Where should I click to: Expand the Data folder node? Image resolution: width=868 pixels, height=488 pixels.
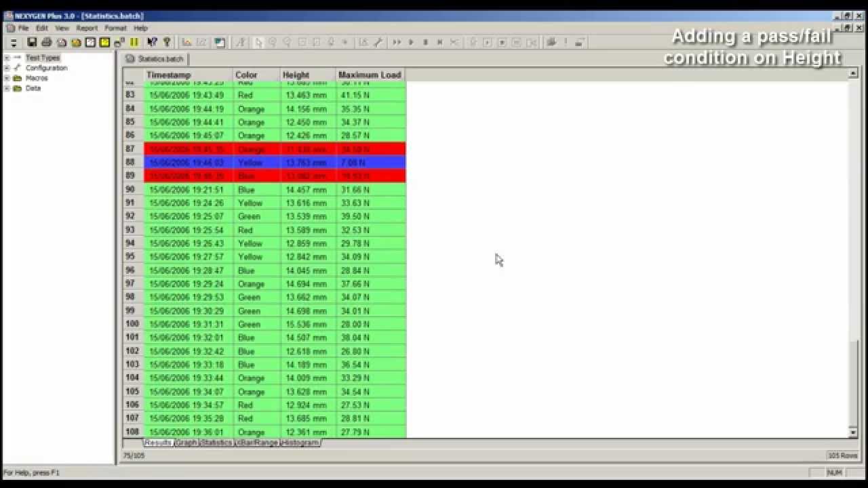[5, 88]
